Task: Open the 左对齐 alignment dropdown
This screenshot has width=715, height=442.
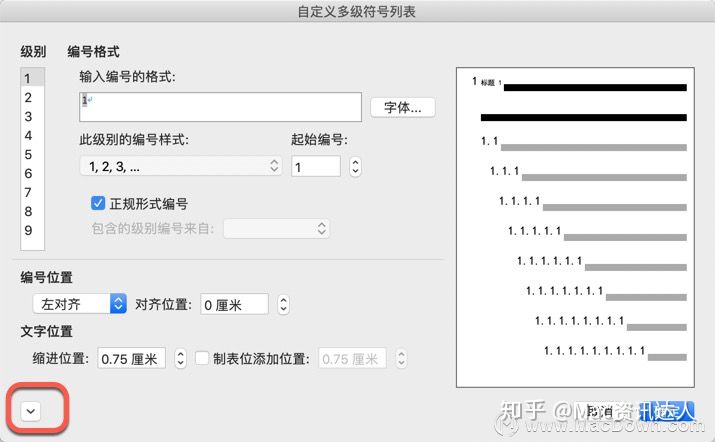Action: (x=80, y=304)
